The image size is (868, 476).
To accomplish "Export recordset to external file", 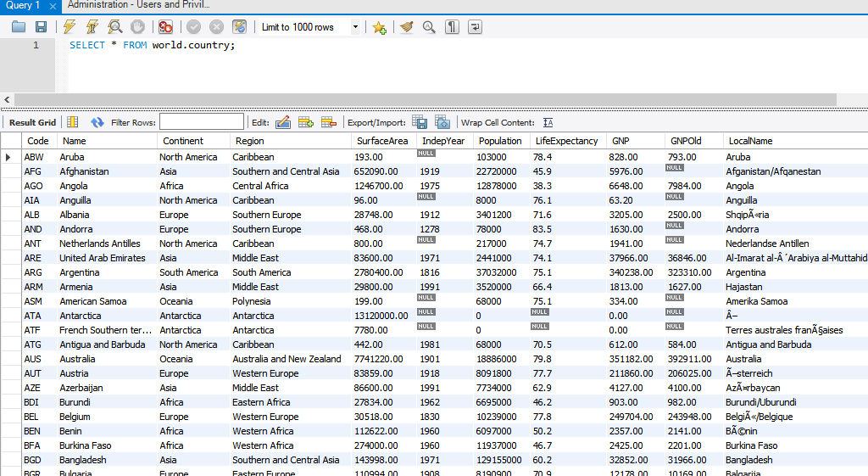I will point(420,122).
